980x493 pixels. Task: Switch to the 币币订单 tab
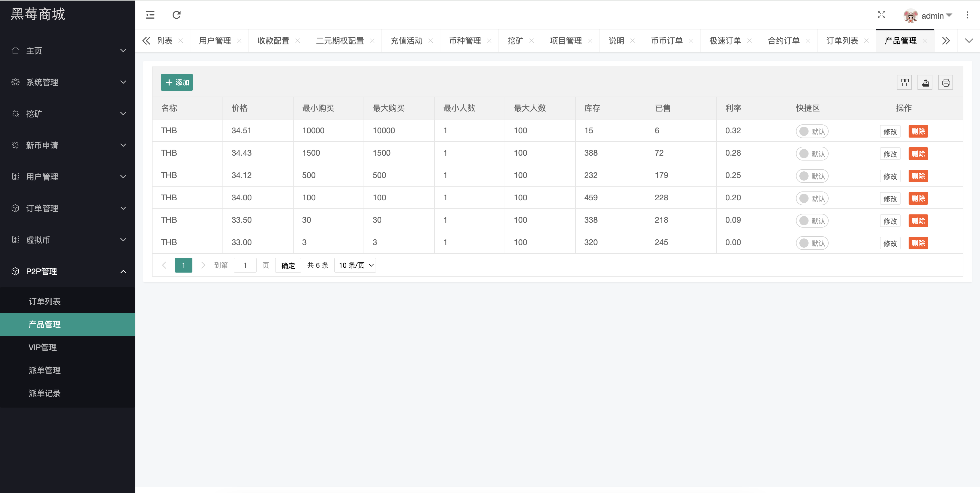667,41
